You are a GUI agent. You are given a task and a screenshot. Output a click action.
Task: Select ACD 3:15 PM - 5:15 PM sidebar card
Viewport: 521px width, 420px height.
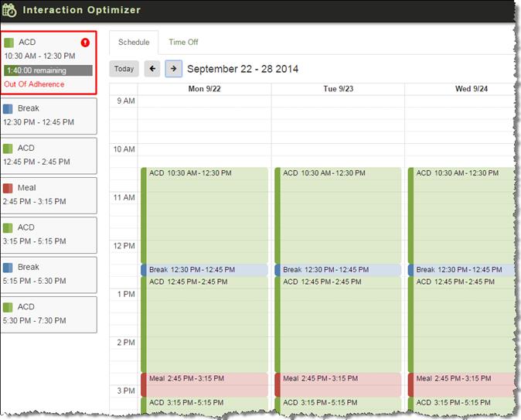48,234
